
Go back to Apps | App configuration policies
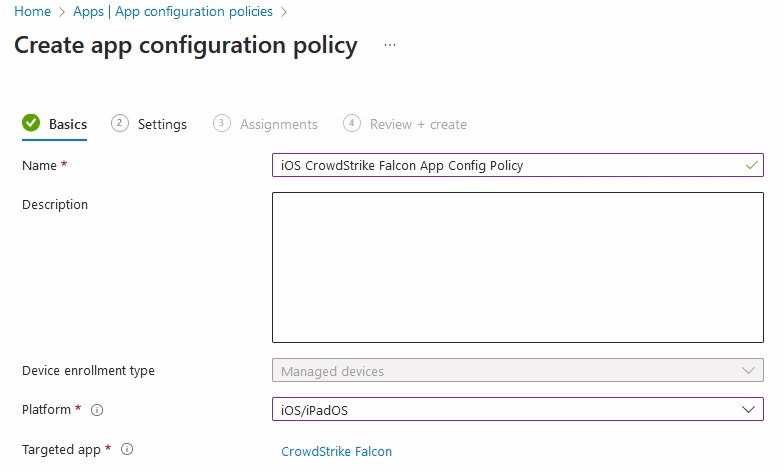173,12
